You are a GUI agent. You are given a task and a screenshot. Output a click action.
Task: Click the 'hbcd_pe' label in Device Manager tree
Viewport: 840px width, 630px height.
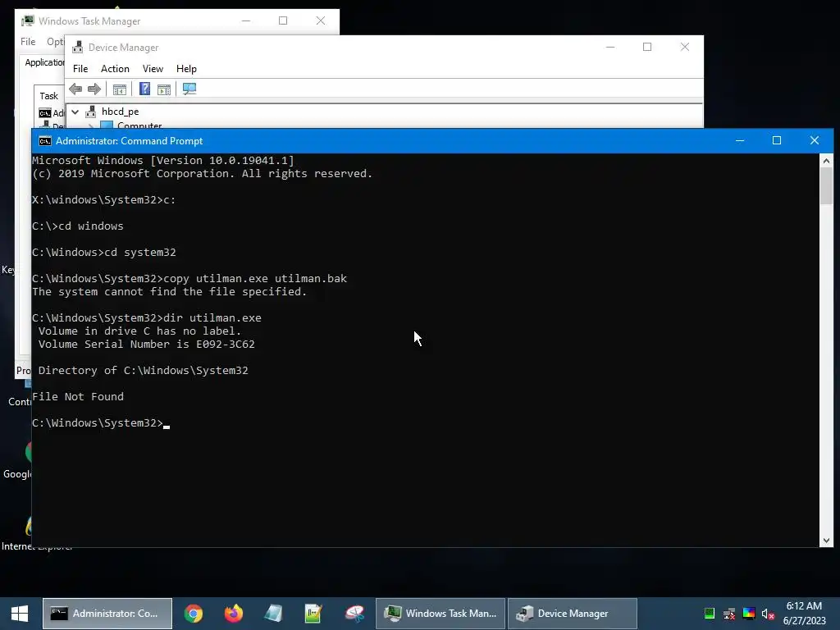point(120,112)
